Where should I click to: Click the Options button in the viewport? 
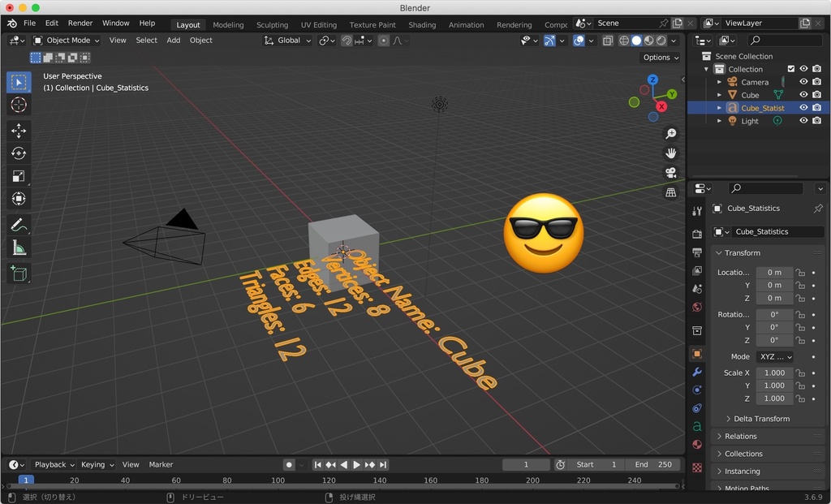click(660, 57)
